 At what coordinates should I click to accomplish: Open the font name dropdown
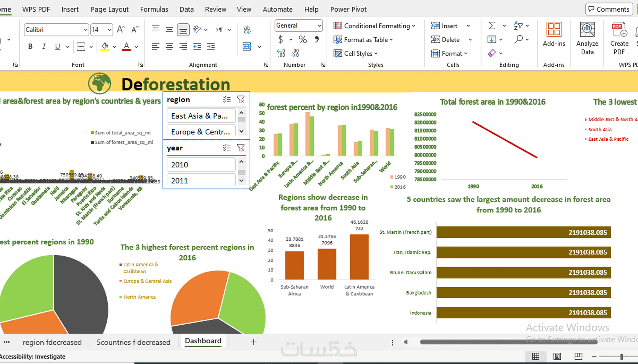click(x=86, y=30)
